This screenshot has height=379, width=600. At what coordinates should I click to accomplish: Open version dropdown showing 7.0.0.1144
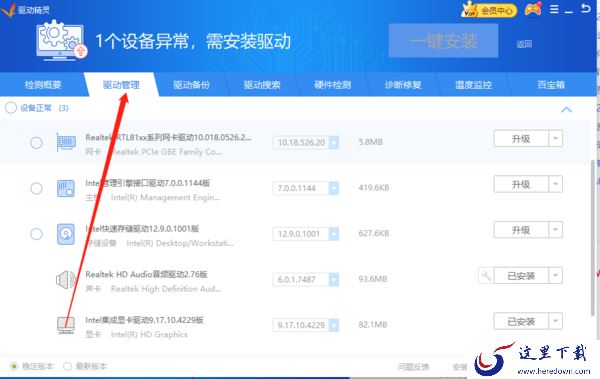[x=334, y=188]
